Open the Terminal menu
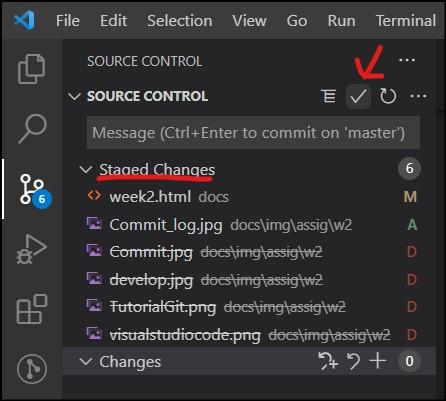The width and height of the screenshot is (446, 401). pyautogui.click(x=406, y=21)
